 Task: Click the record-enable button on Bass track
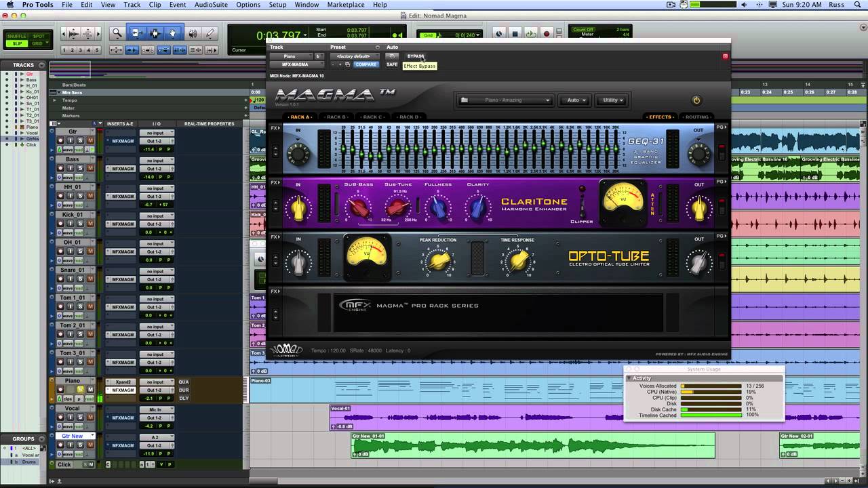61,168
